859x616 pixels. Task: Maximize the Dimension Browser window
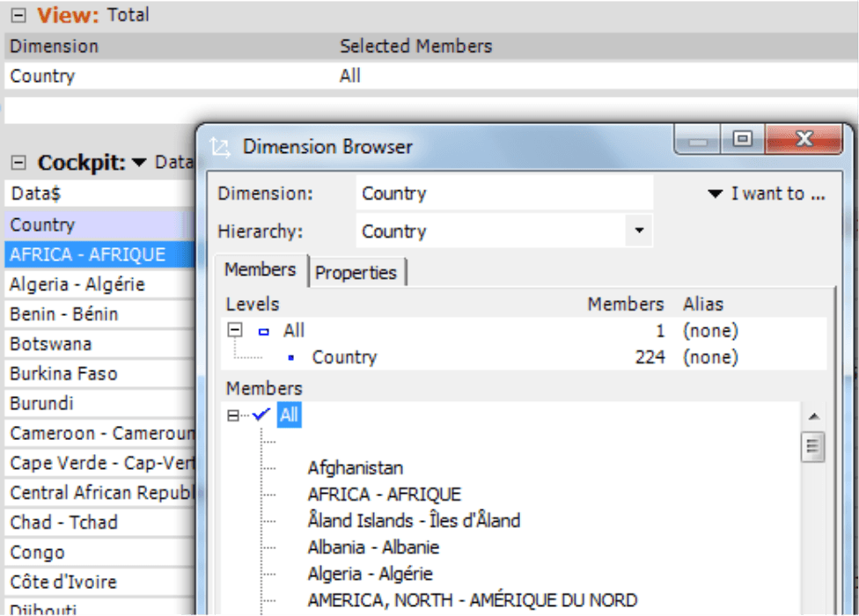pyautogui.click(x=742, y=138)
